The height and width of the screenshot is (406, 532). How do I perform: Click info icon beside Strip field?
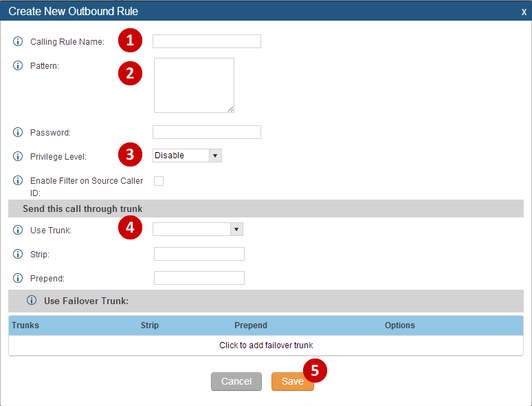pyautogui.click(x=18, y=255)
